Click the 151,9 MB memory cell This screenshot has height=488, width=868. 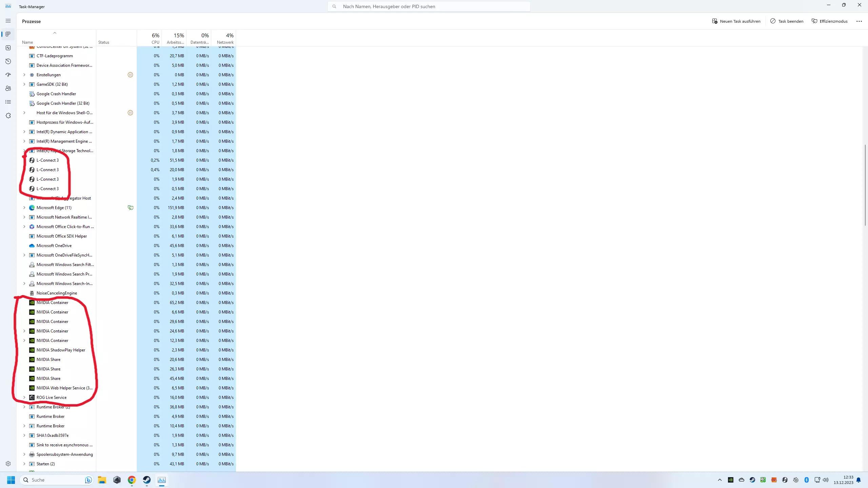tap(174, 208)
